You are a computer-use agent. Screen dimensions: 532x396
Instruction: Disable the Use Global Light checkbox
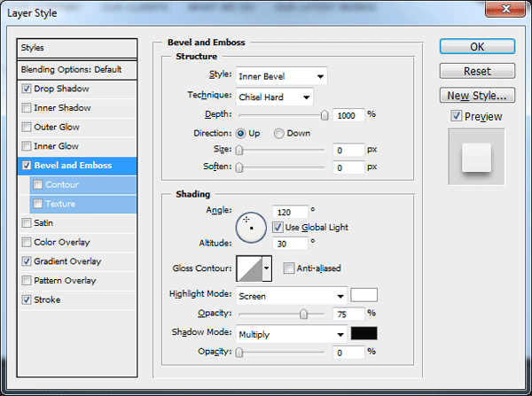click(x=278, y=227)
